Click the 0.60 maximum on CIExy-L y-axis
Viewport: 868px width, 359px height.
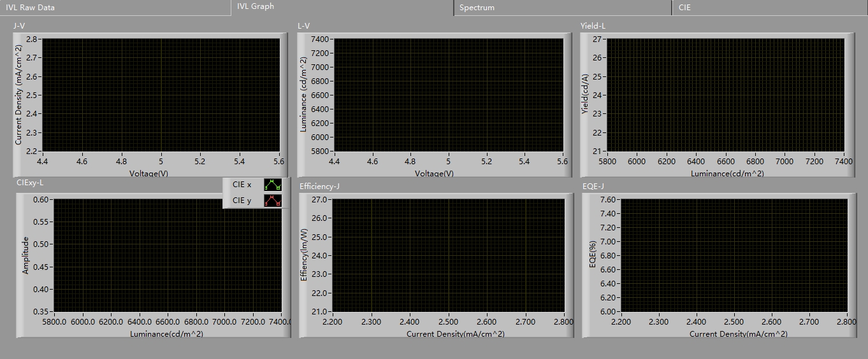click(x=41, y=199)
